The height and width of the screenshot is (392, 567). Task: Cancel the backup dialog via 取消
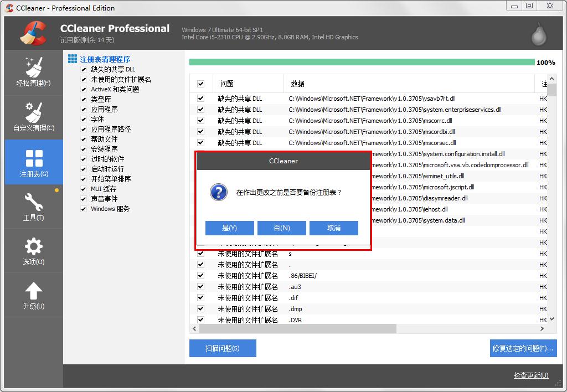point(334,228)
